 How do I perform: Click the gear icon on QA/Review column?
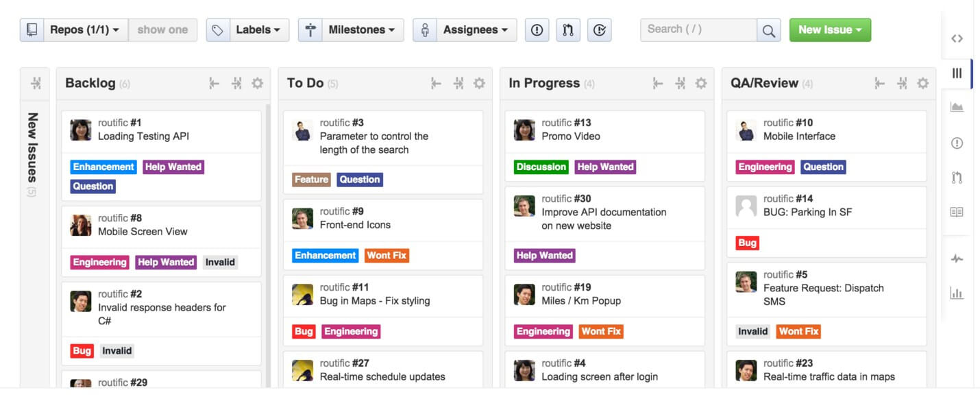point(923,83)
